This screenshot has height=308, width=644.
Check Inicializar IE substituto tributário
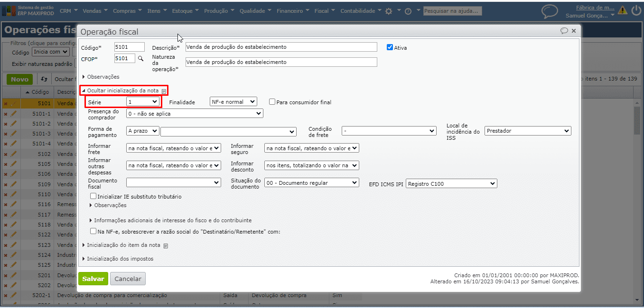point(93,196)
